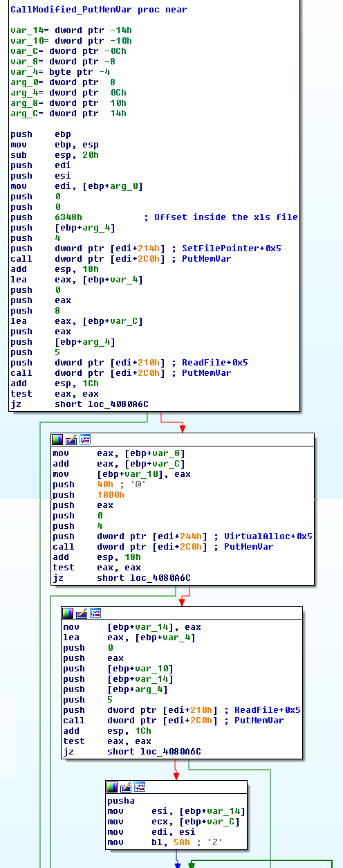Screen dimensions: 343x868
Task: Click the var_8= dword ptr -8 declaration
Action: (x=63, y=62)
